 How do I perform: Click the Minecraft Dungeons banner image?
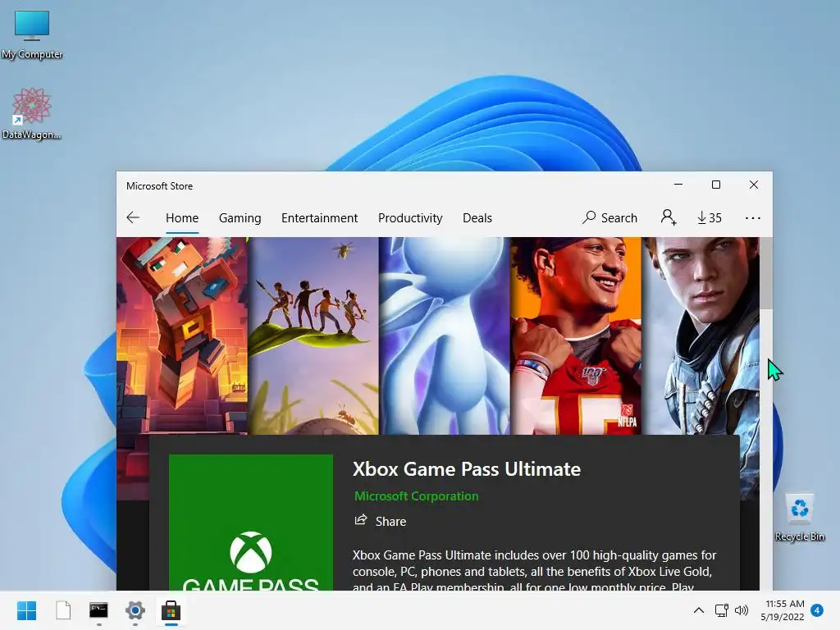pyautogui.click(x=182, y=336)
